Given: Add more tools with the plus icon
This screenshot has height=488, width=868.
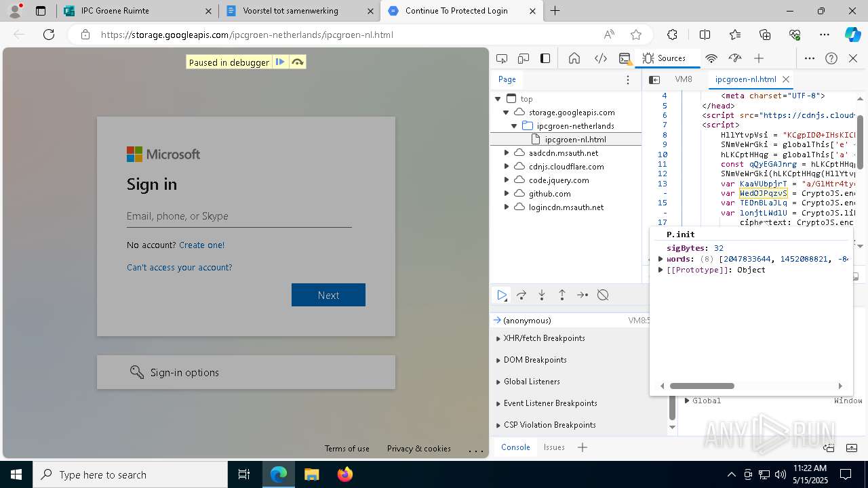Looking at the screenshot, I should 759,58.
